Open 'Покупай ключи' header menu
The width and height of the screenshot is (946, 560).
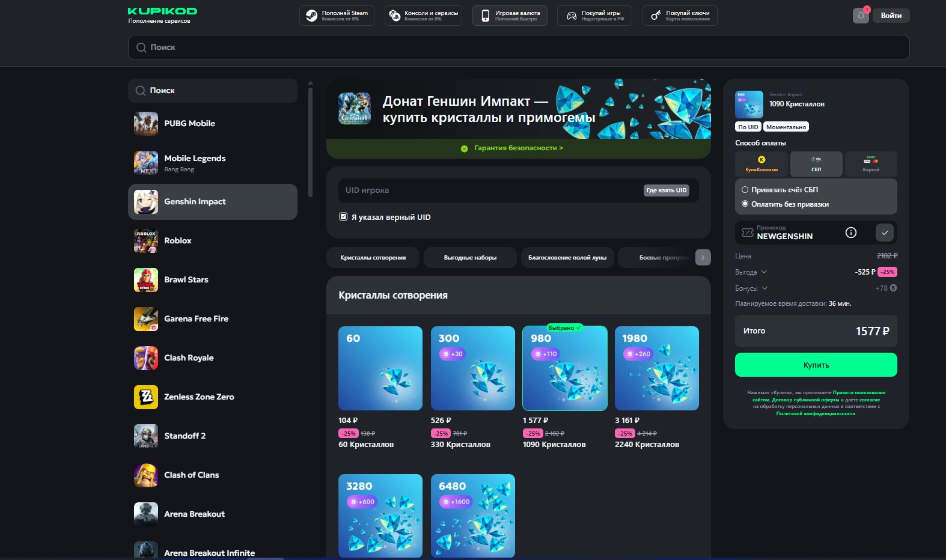(x=680, y=16)
